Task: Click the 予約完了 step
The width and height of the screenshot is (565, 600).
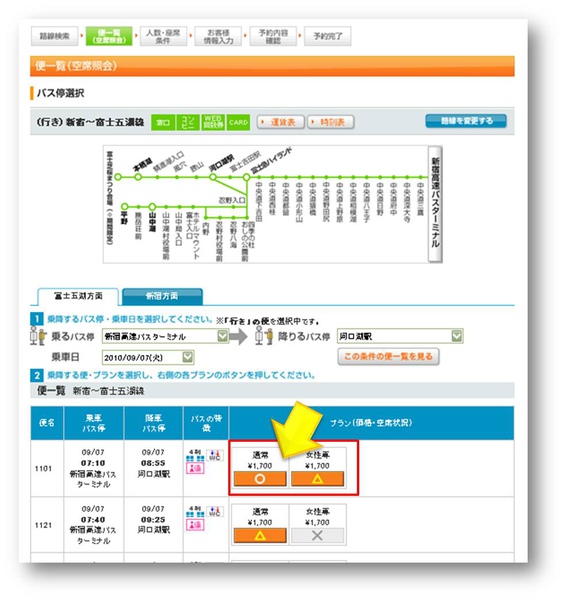Action: coord(327,36)
